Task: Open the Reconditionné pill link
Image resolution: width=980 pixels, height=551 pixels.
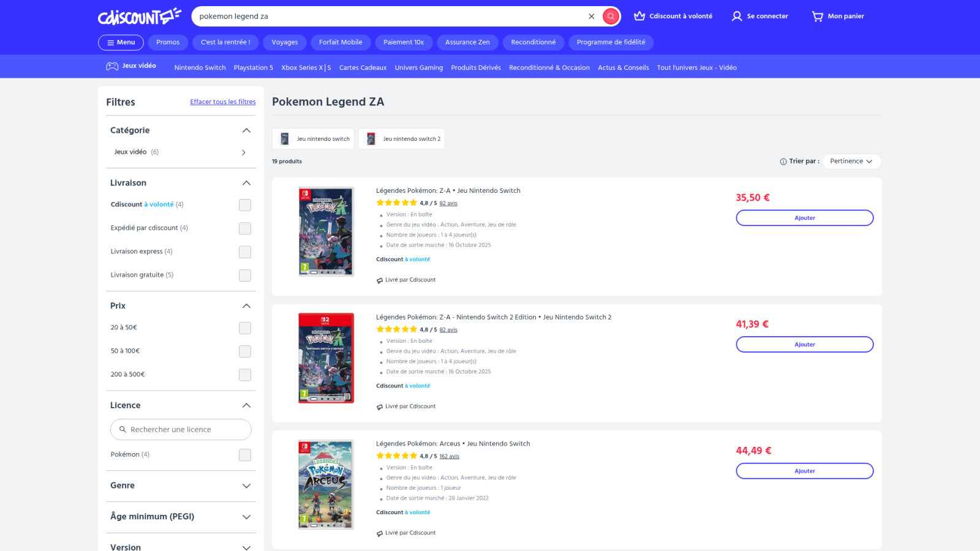Action: [x=533, y=42]
